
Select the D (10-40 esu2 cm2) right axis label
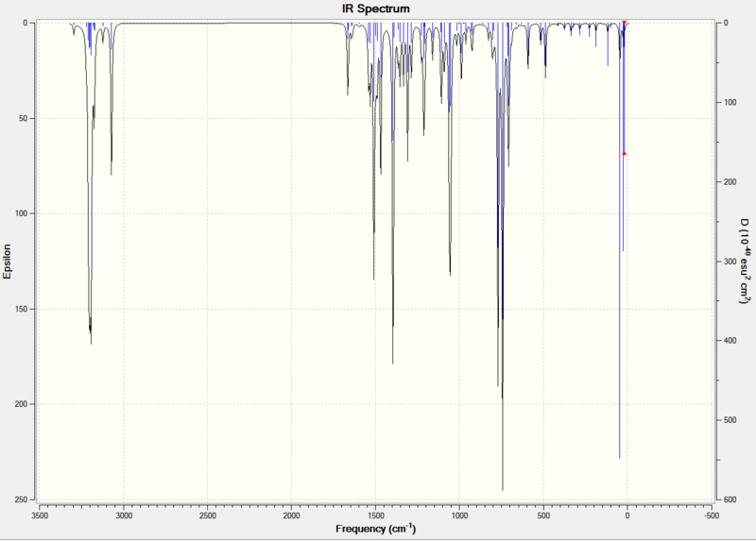tap(745, 262)
